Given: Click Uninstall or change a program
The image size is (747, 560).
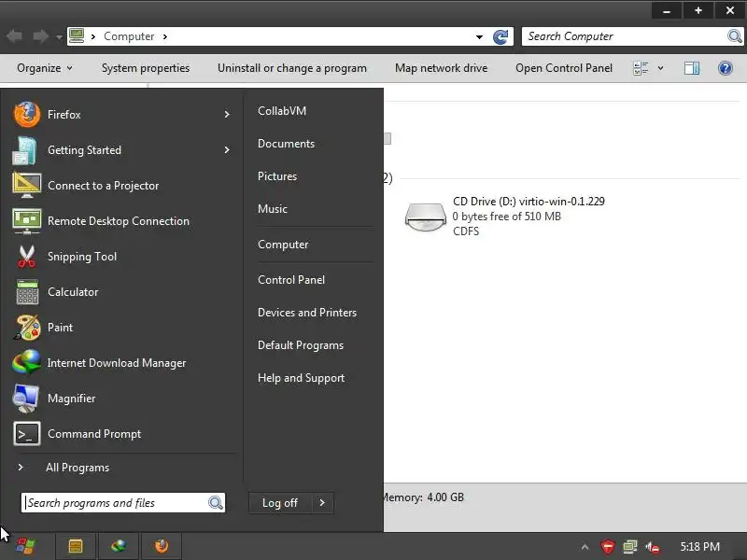Looking at the screenshot, I should click(x=292, y=68).
